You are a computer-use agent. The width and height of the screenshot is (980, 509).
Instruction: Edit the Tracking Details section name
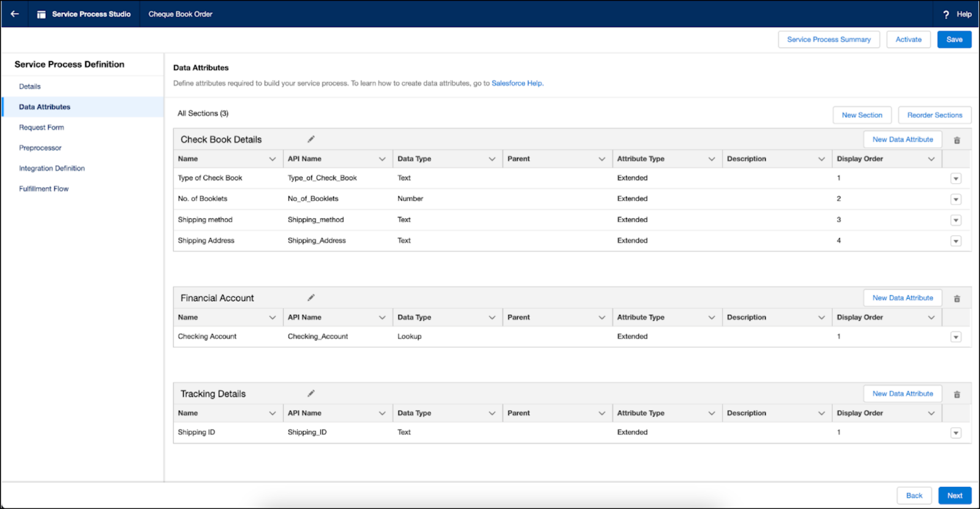click(311, 393)
